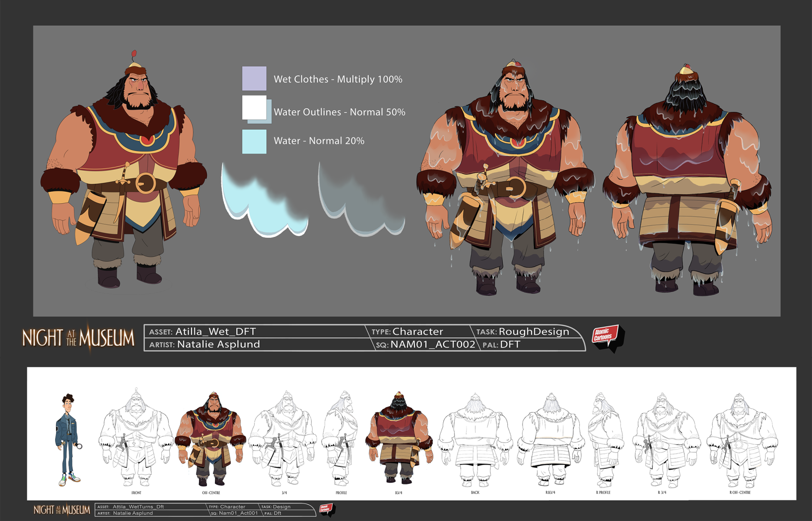
Task: Click the 'FRONT' pose caption
Action: tap(136, 493)
